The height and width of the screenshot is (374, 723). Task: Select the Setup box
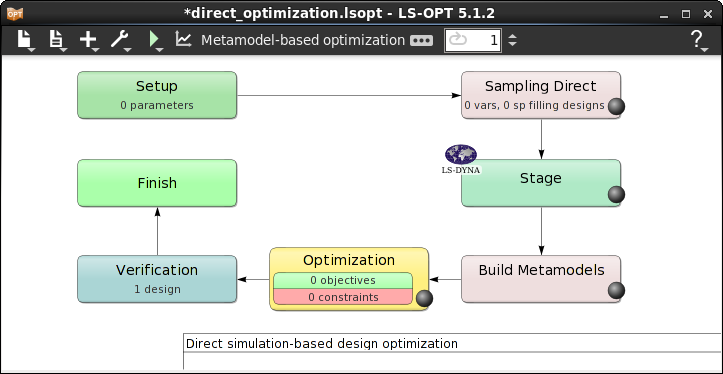point(157,95)
